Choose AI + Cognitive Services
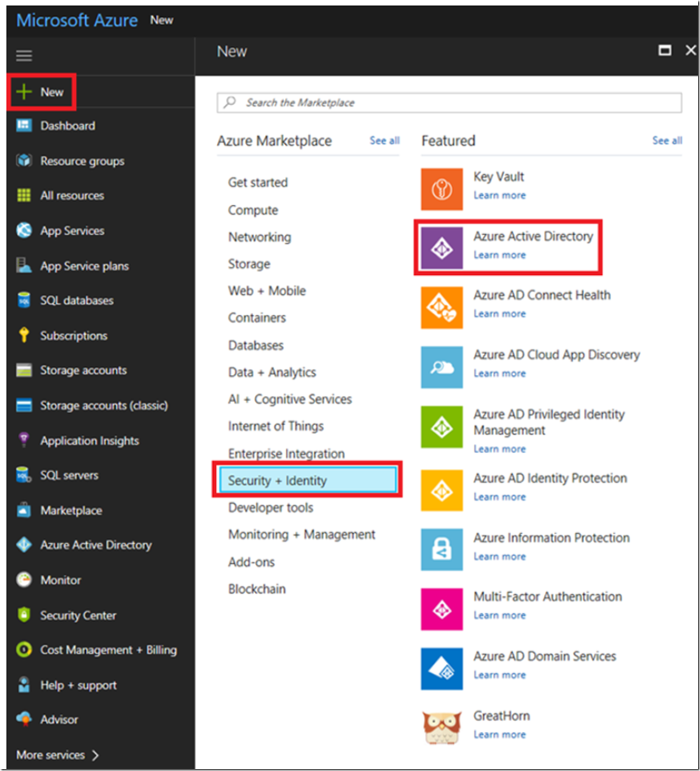The image size is (700, 771). (290, 399)
